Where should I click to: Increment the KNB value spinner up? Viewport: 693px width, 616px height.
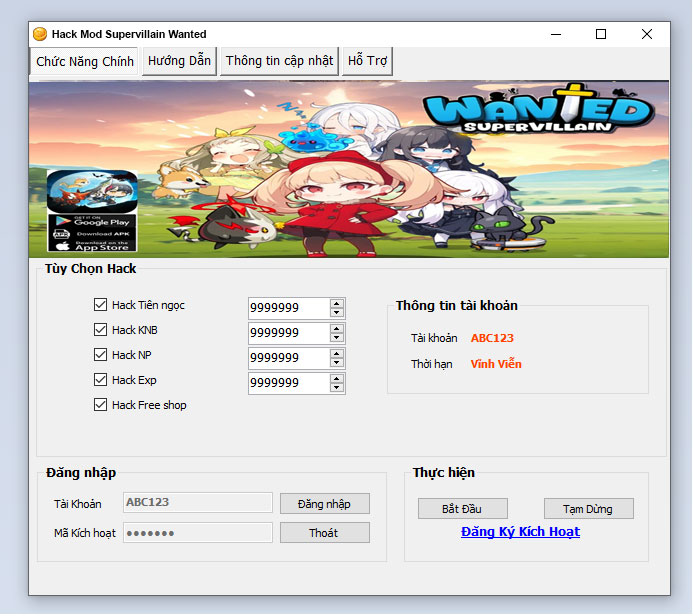(x=337, y=329)
